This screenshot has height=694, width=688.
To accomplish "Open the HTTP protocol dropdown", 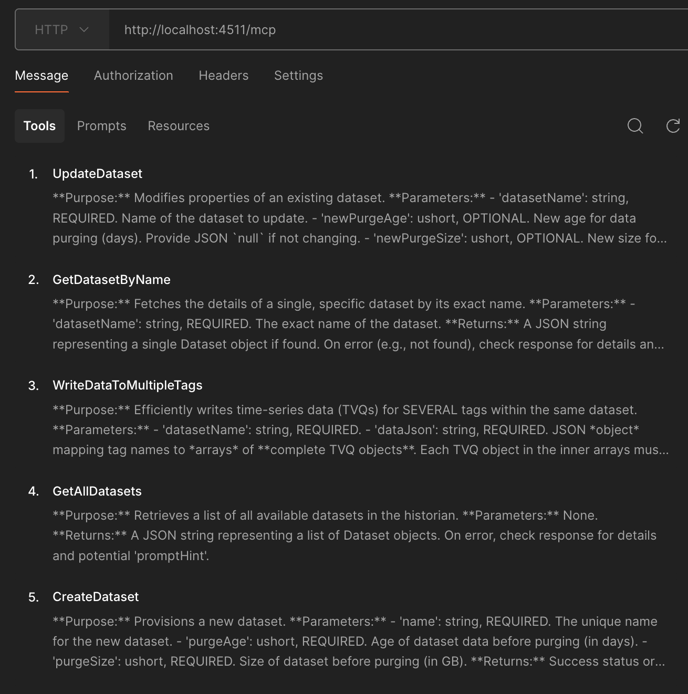I will [62, 30].
